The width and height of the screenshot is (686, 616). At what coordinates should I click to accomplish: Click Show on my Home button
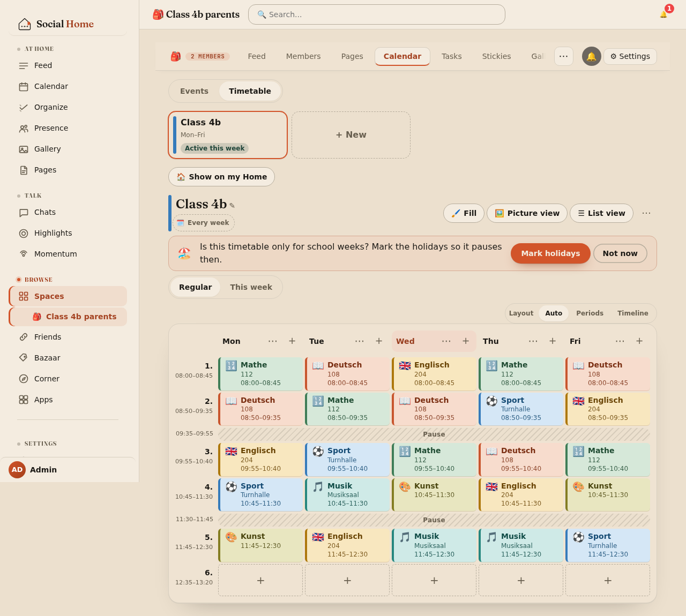coord(221,177)
